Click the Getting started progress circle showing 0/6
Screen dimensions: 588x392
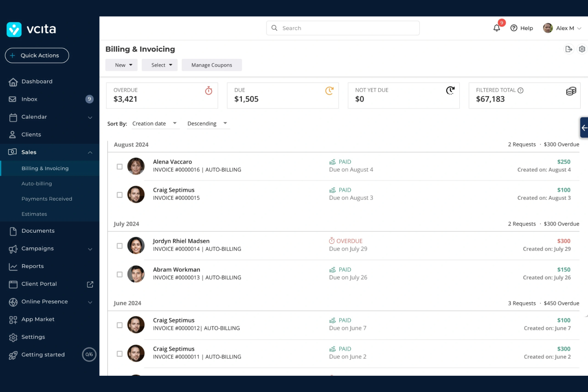(89, 354)
